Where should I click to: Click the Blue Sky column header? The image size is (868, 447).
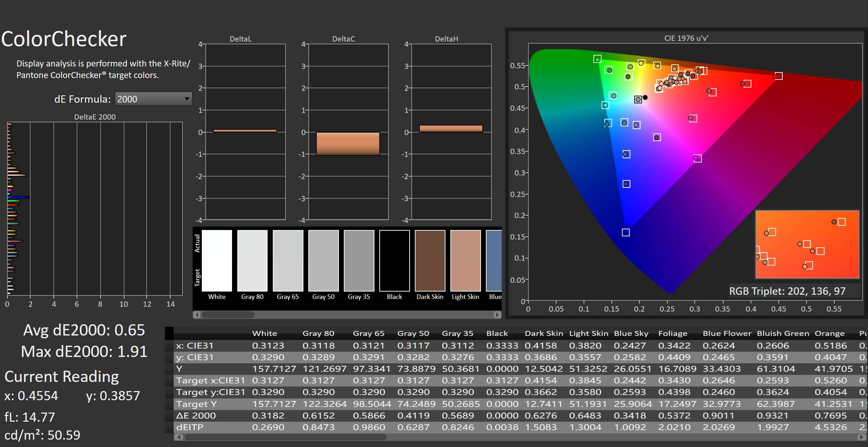pos(631,333)
